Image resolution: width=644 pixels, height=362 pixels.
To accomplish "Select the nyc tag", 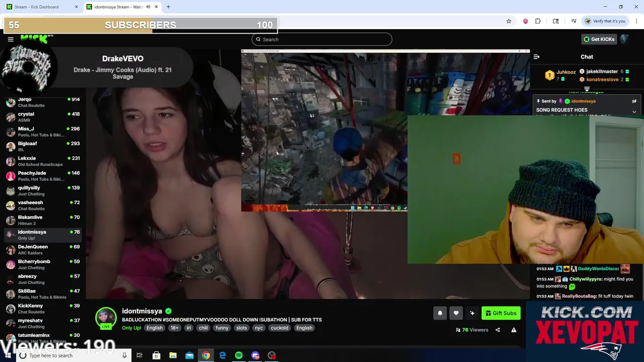I will point(259,328).
